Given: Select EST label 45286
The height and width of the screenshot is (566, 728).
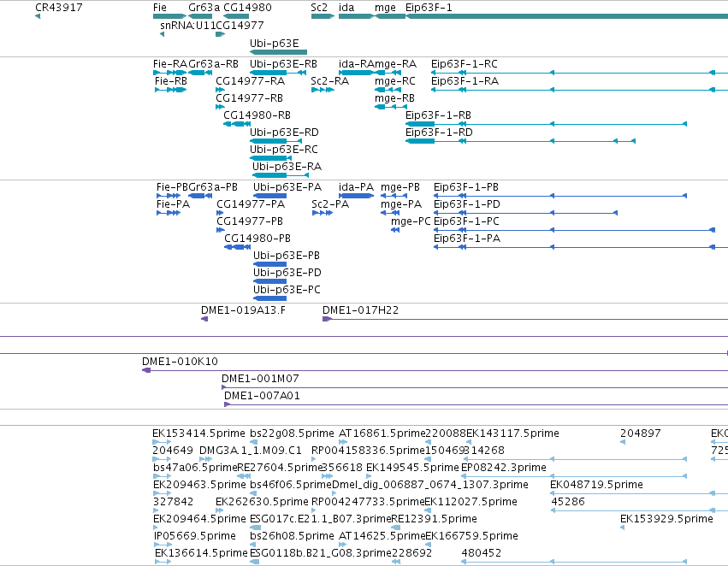Looking at the screenshot, I should click(x=568, y=502).
